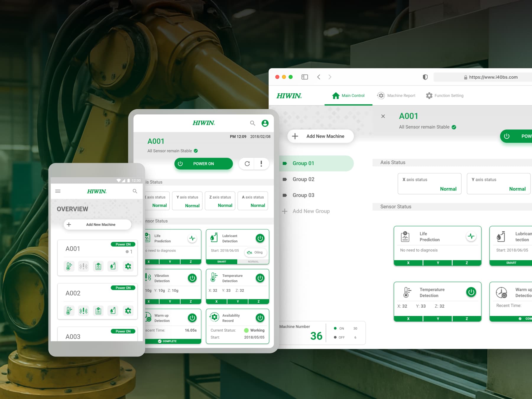Open A001 temperature sensor icon on phone
The height and width of the screenshot is (399, 532).
click(x=69, y=266)
